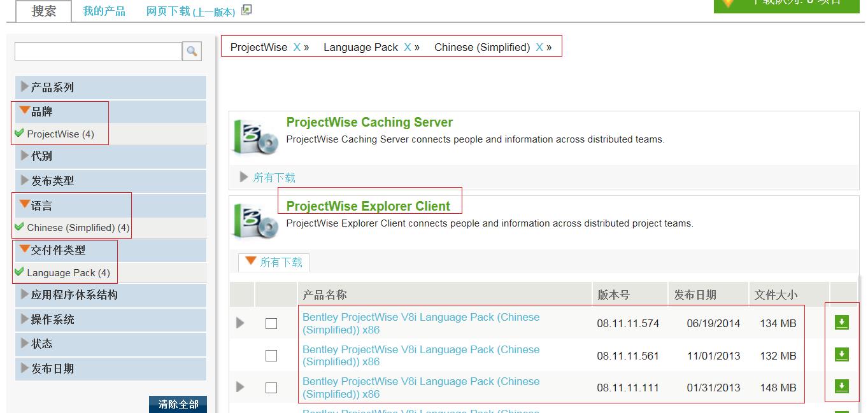Remove the Language Pack breadcrumb filter X
The width and height of the screenshot is (868, 413).
(408, 47)
